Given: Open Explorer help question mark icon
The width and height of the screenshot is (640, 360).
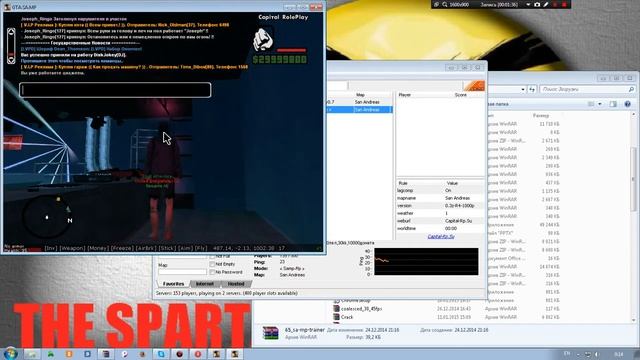Looking at the screenshot, I should point(628,104).
